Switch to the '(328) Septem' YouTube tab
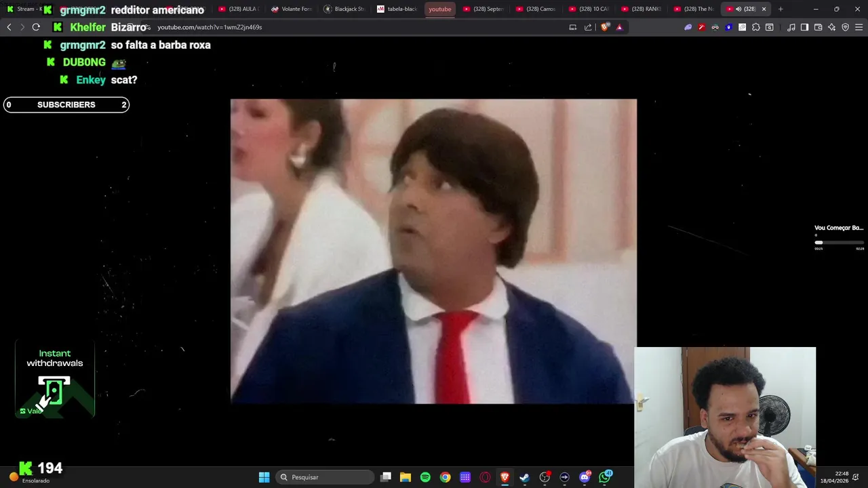The height and width of the screenshot is (488, 868). pos(484,9)
